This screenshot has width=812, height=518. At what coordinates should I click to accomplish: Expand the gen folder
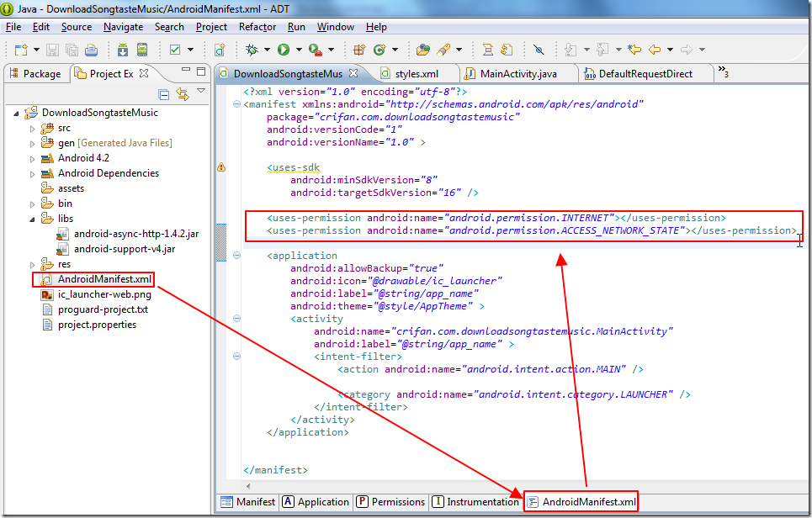coord(32,143)
